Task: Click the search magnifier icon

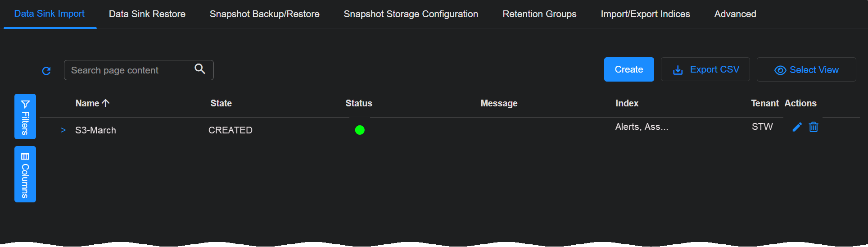Action: click(200, 69)
